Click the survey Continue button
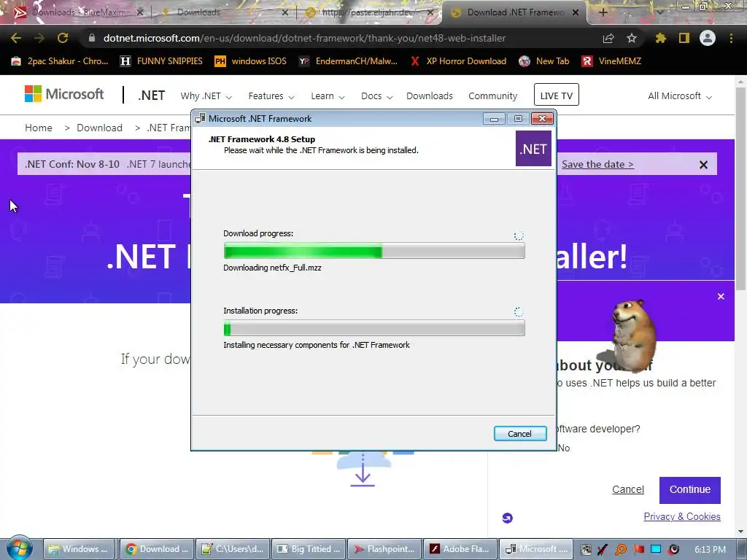 pos(690,490)
